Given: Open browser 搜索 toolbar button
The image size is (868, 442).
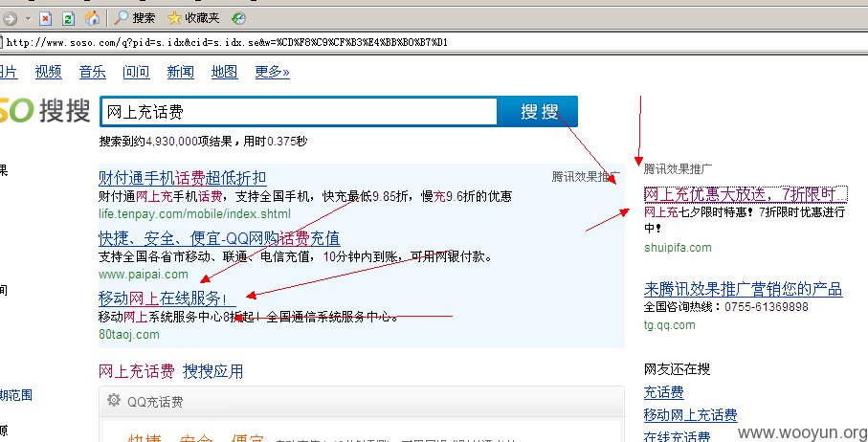Looking at the screenshot, I should [135, 18].
